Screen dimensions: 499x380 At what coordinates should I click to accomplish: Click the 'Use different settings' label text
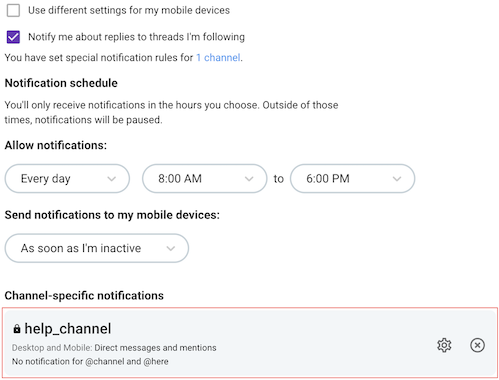point(129,10)
